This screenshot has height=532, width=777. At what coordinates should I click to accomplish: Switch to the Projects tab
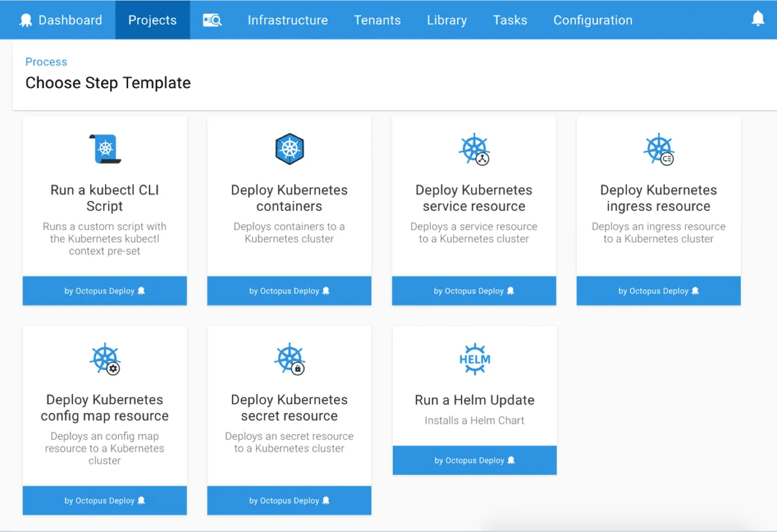click(152, 20)
